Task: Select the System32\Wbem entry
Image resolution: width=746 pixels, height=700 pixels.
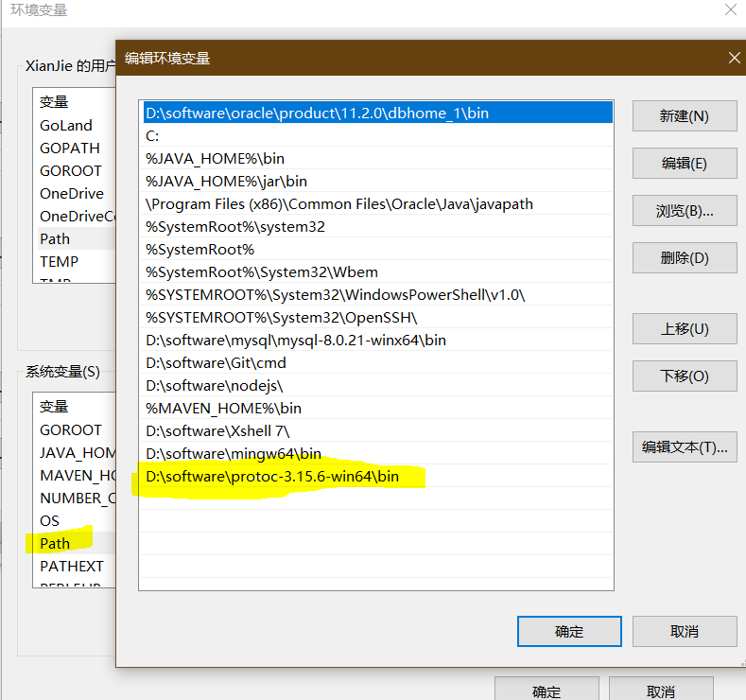Action: pyautogui.click(x=378, y=271)
